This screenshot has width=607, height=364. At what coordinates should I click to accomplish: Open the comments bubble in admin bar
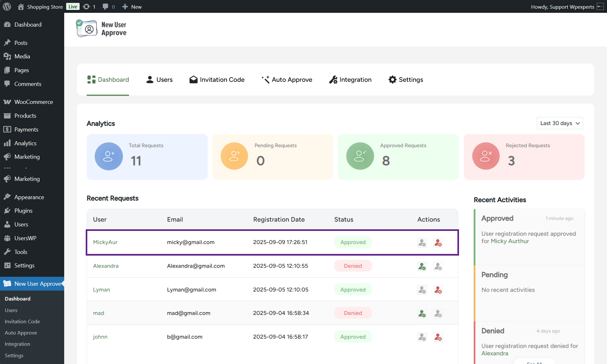tap(108, 7)
